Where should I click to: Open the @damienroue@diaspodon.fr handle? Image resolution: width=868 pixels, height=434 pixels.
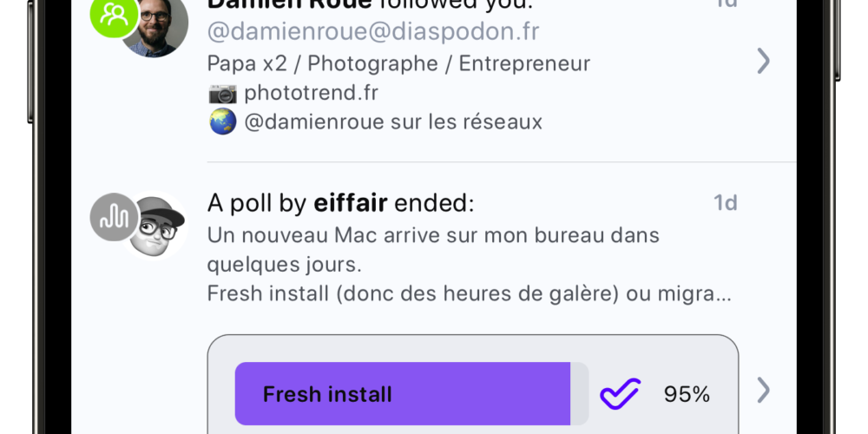click(x=373, y=32)
